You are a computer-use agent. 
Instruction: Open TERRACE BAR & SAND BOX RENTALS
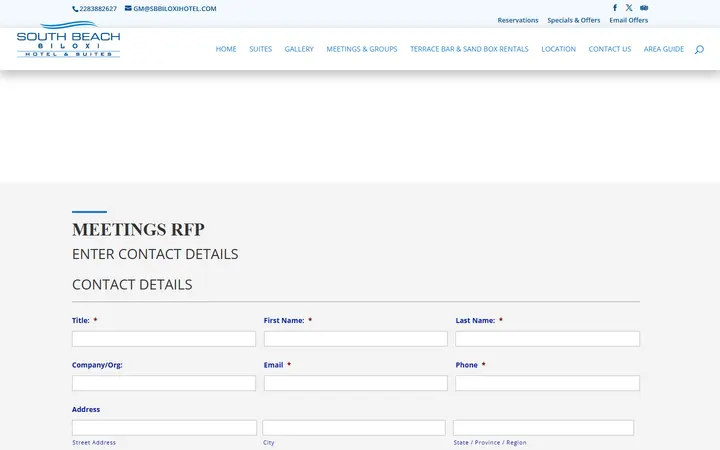click(469, 49)
